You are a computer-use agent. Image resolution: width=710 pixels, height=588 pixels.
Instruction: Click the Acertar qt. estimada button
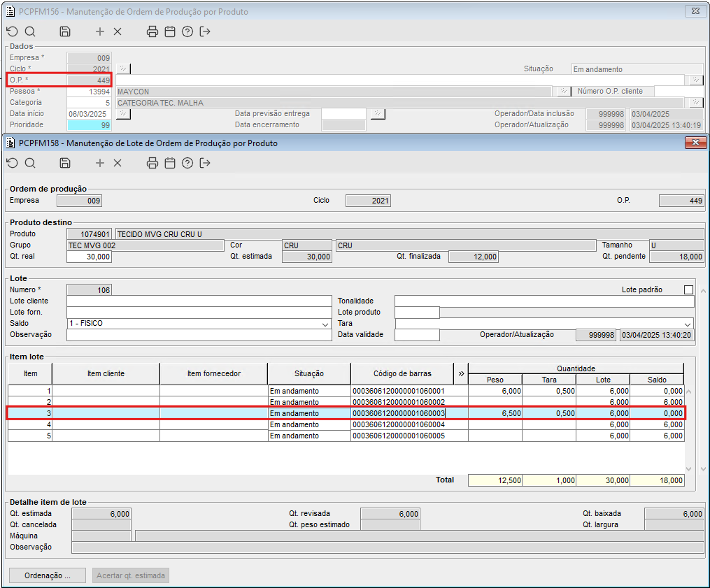131,575
